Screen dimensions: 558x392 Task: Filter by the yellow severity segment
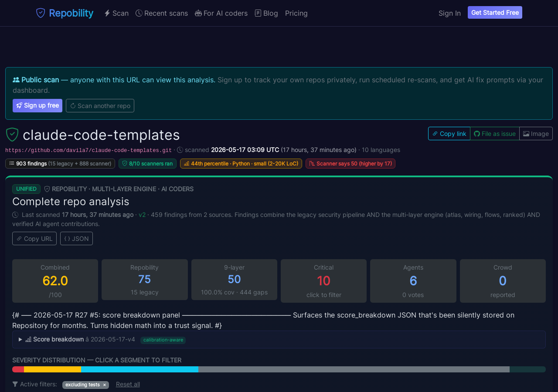click(52, 369)
